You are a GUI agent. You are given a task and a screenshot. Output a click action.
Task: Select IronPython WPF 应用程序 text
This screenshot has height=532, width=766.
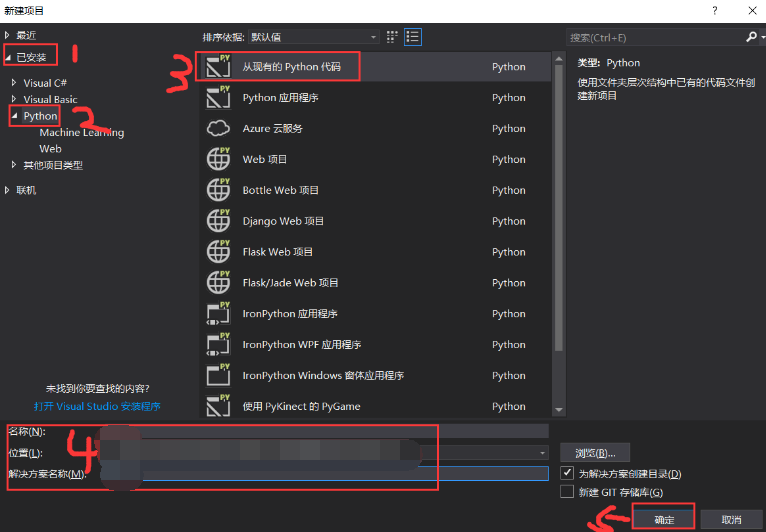point(302,344)
